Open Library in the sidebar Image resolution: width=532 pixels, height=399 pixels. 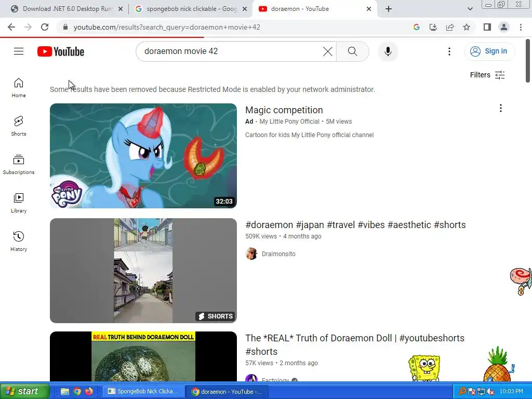[19, 203]
